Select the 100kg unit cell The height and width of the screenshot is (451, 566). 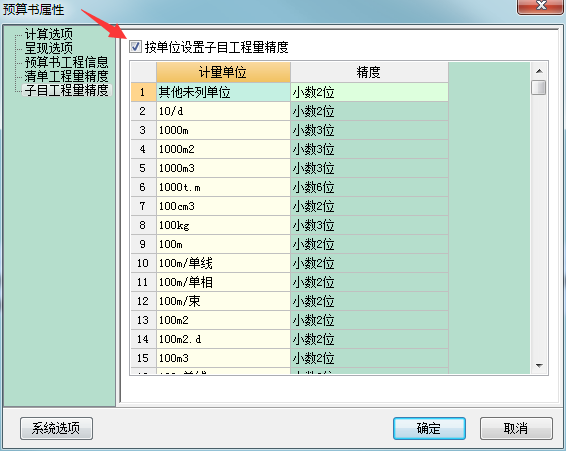(223, 225)
